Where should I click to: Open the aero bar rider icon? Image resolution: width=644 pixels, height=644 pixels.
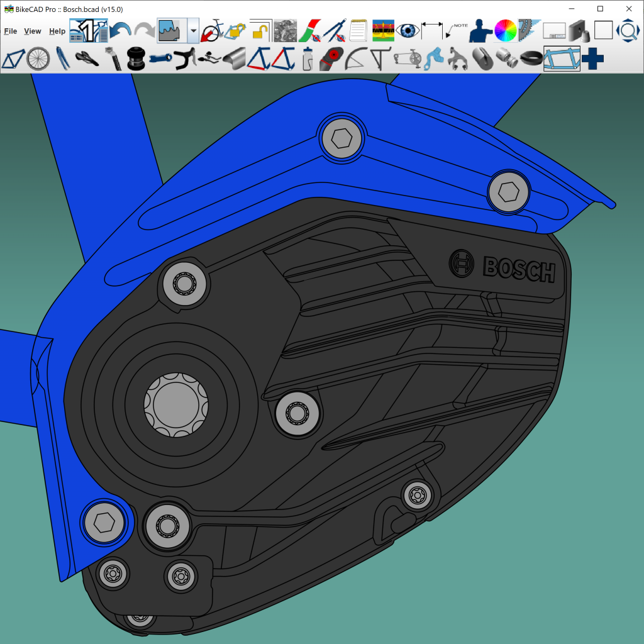tap(210, 59)
